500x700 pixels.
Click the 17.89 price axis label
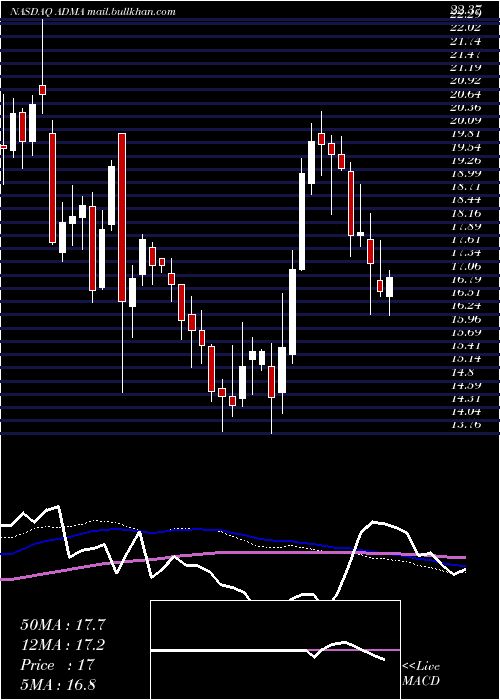(466, 226)
